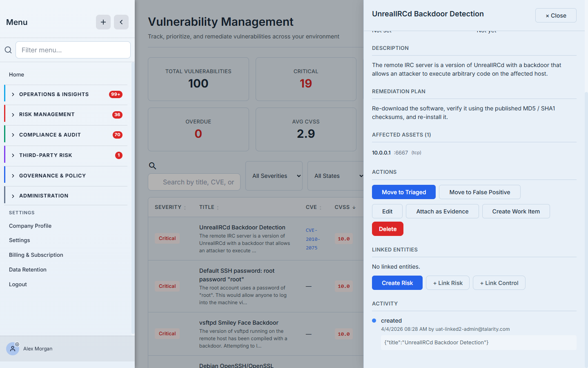588x368 pixels.
Task: Expand the Risk Management section
Action: point(66,114)
